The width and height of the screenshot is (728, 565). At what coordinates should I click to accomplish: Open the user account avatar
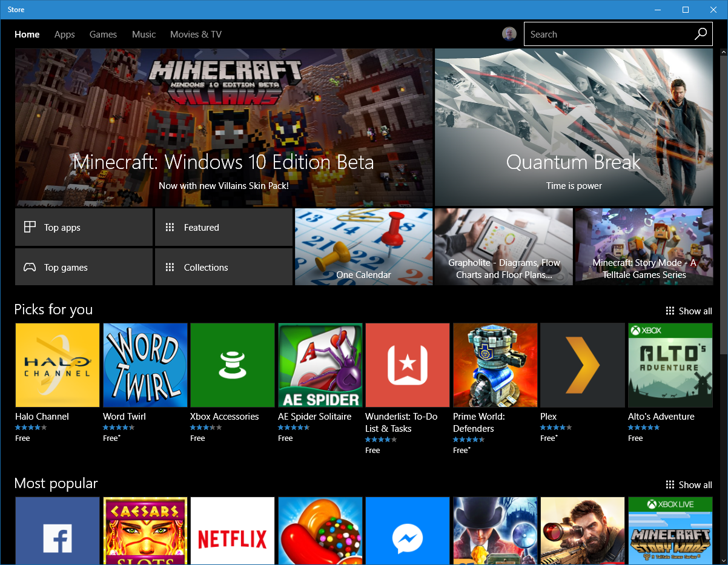(509, 34)
